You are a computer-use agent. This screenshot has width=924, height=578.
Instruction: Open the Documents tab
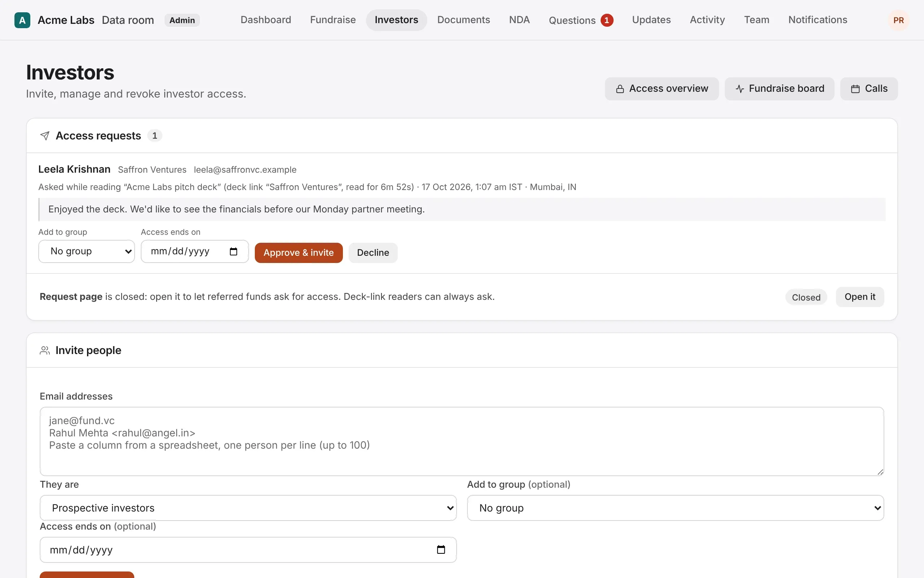[x=463, y=20]
